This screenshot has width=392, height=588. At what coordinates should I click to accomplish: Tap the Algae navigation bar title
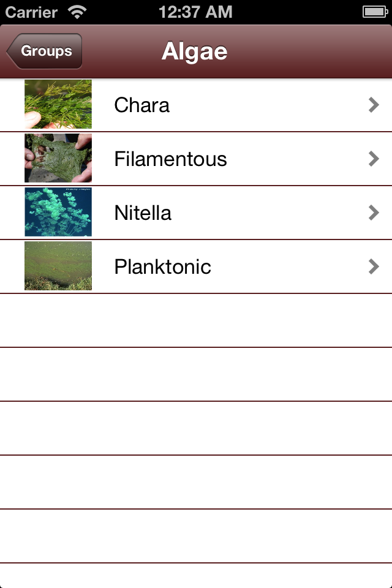[x=195, y=51]
